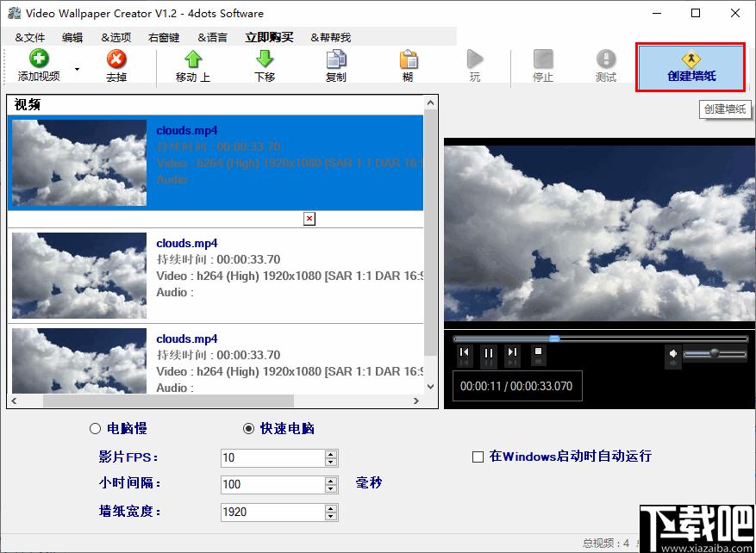Viewport: 756px width, 553px height.
Task: Click the Move Up (移动 上) arrow icon
Action: tap(193, 59)
